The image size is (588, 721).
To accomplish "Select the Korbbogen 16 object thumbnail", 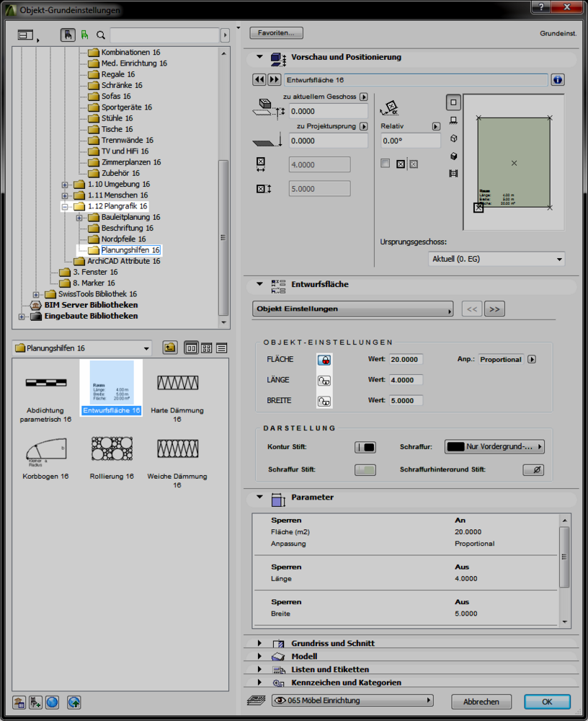I will pos(45,458).
